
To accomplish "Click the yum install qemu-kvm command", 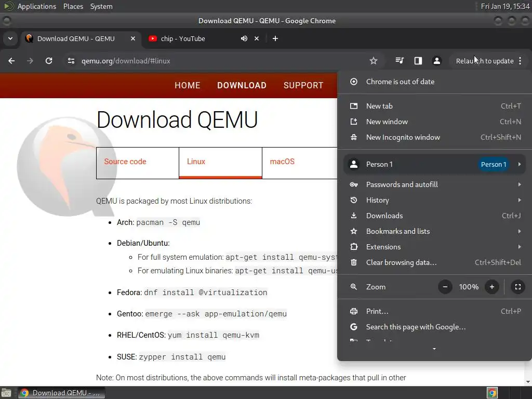I will pyautogui.click(x=214, y=335).
